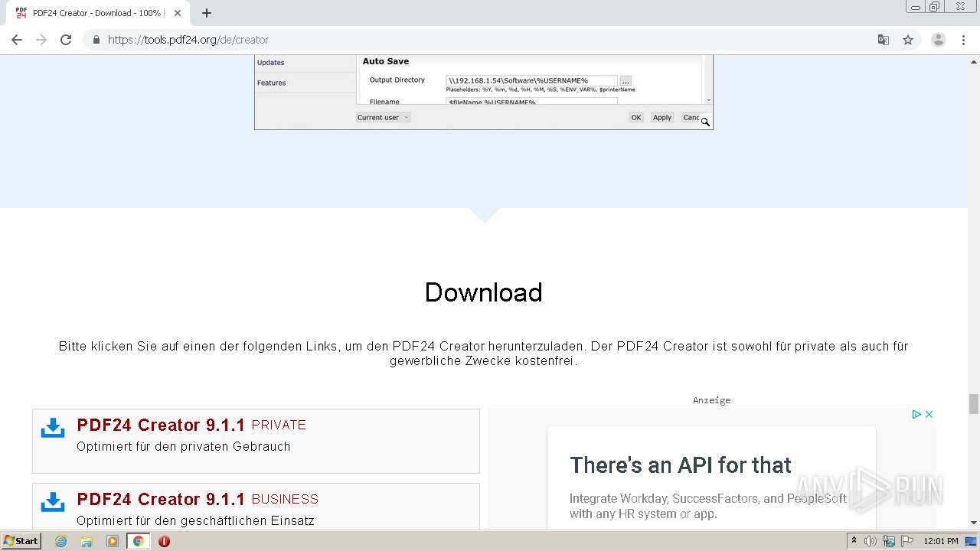Select the PDF24 Creator - Download tab

point(98,13)
